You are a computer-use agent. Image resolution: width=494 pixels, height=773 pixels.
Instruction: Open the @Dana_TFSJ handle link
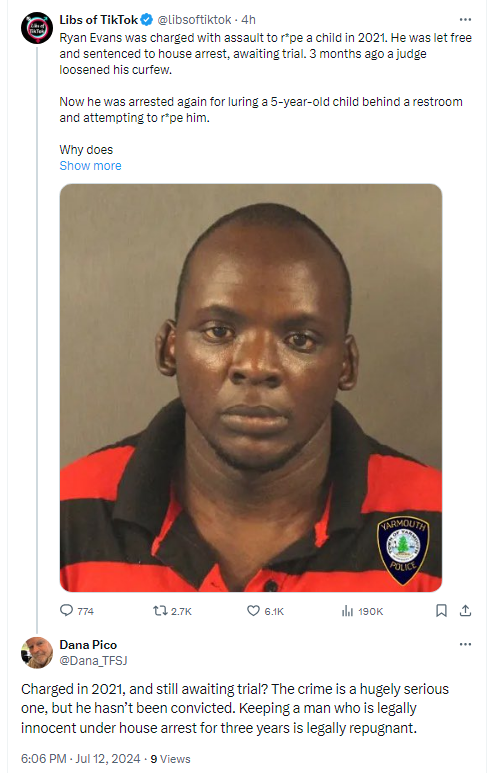tap(93, 661)
